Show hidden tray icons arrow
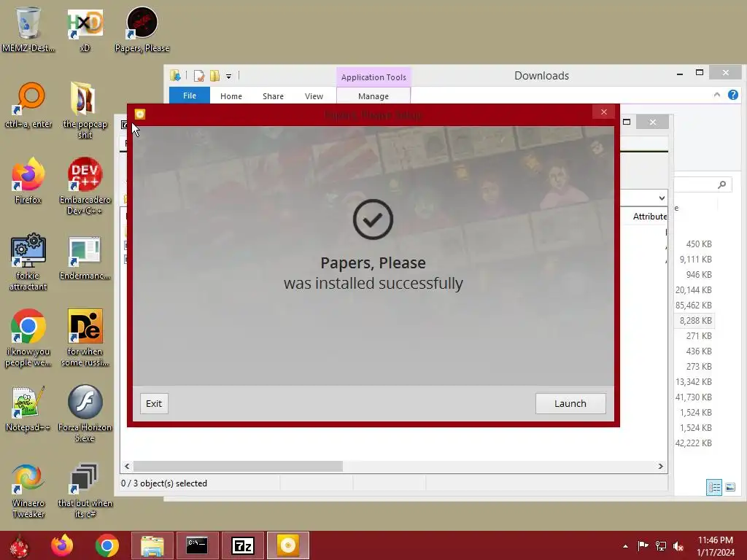 (x=625, y=546)
